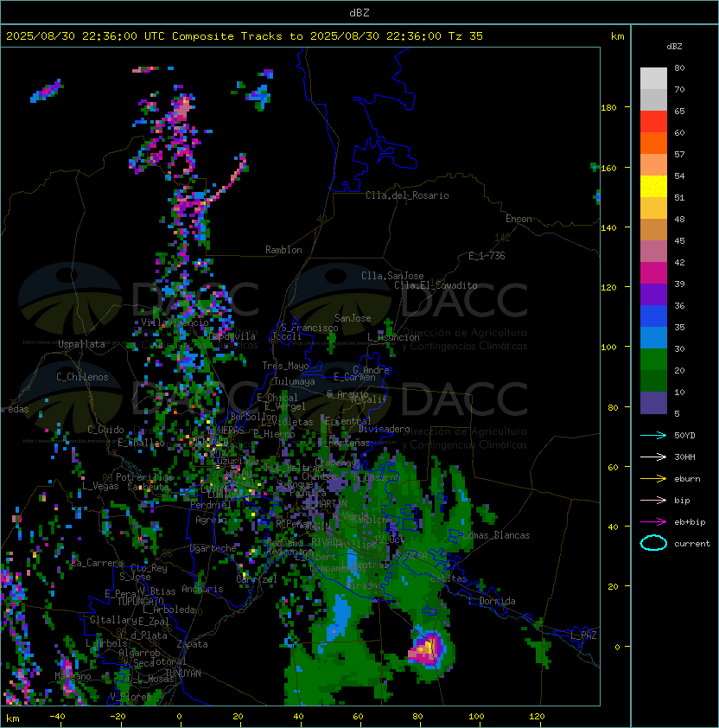The image size is (719, 728).
Task: Click the 'S_Francisco' map label
Action: click(x=309, y=328)
